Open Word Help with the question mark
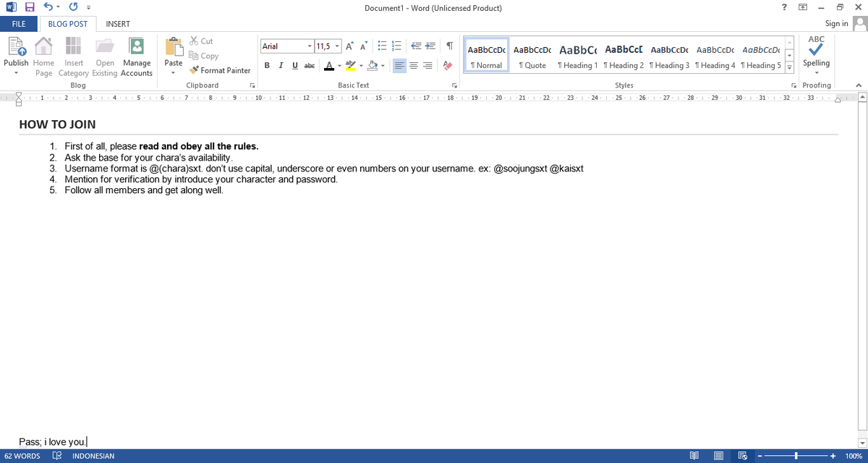This screenshot has height=463, width=868. click(x=785, y=7)
